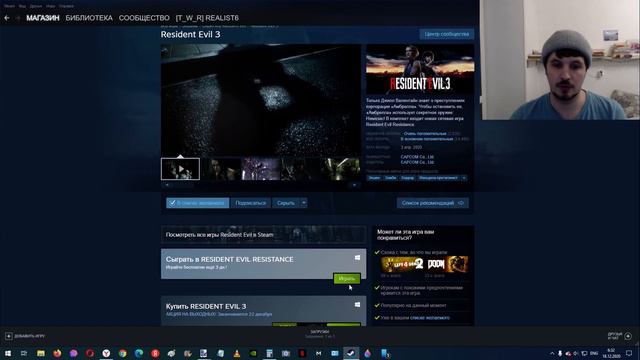Screen dimensions: 640x360
Task: Select the purple-tinted third thumbnail
Action: 260,169
